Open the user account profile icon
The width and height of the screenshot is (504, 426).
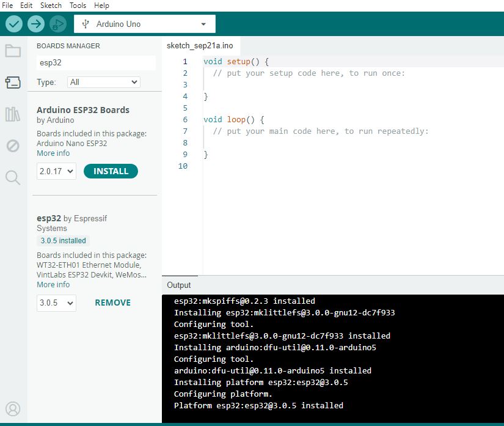[13, 409]
